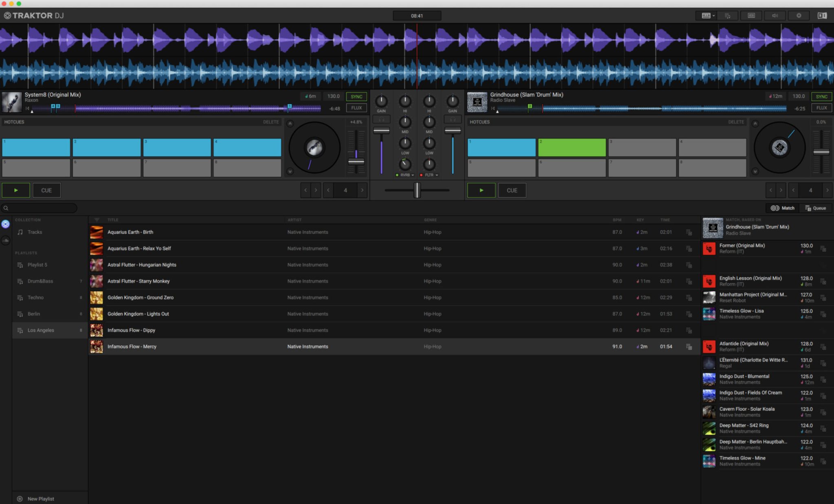834x504 pixels.
Task: Click the music note icon next to Tracks
Action: (x=20, y=232)
